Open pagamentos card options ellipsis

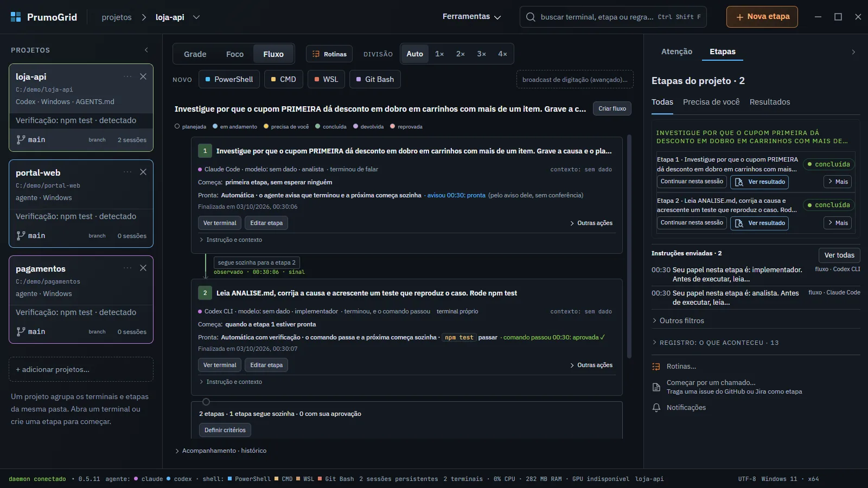pos(127,268)
